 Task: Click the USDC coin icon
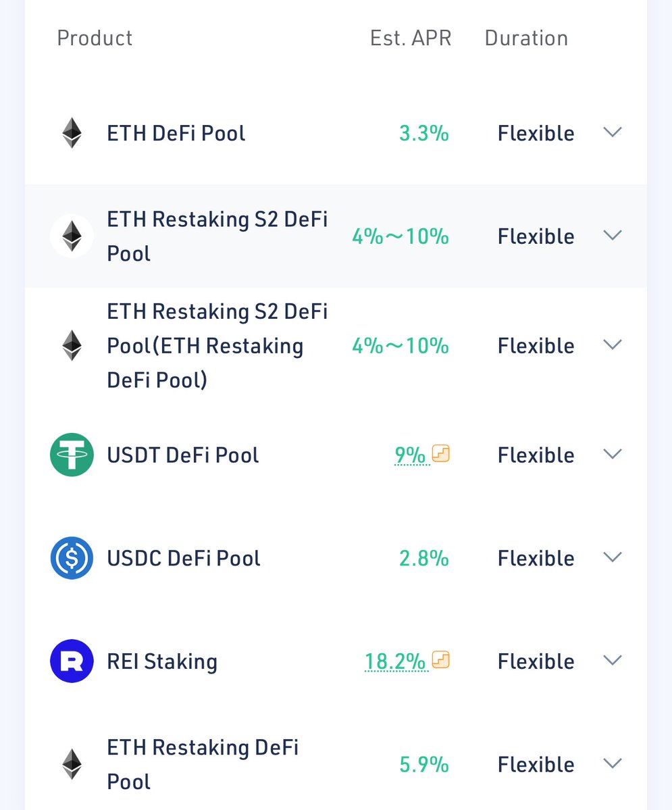[x=72, y=558]
